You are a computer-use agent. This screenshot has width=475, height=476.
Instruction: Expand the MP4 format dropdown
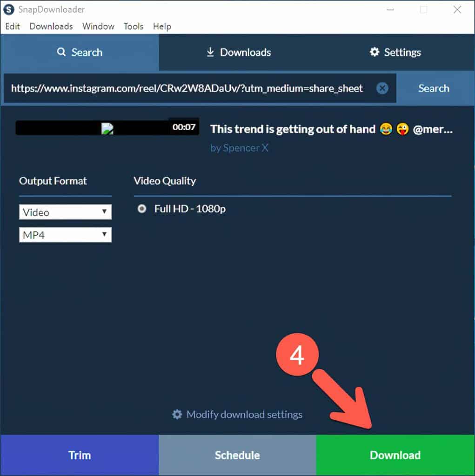(x=65, y=235)
